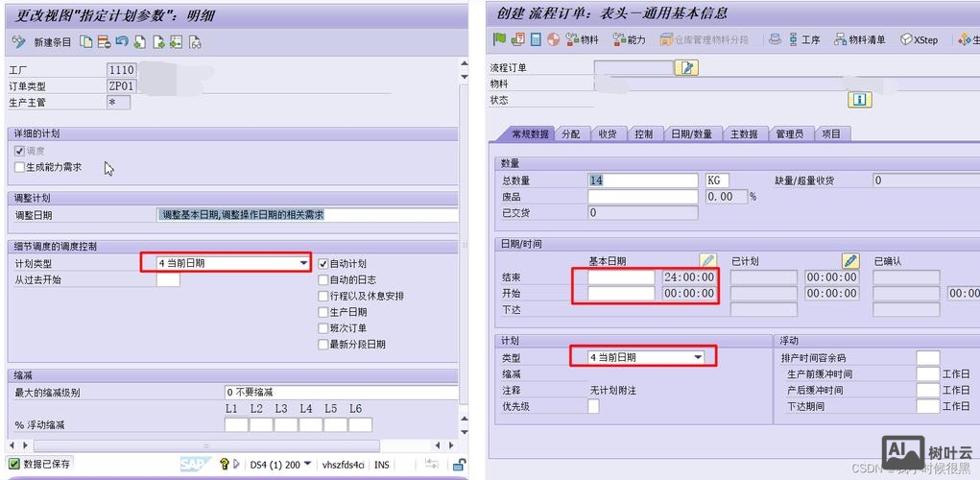Open the 计划类型 dropdown in left window

[x=304, y=264]
